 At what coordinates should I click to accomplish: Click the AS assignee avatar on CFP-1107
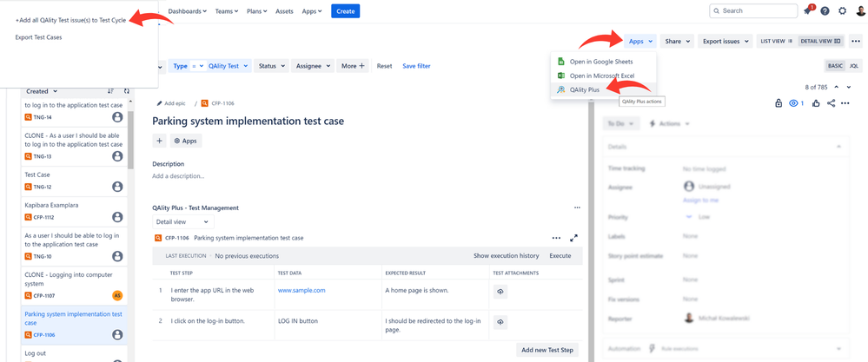coord(116,296)
